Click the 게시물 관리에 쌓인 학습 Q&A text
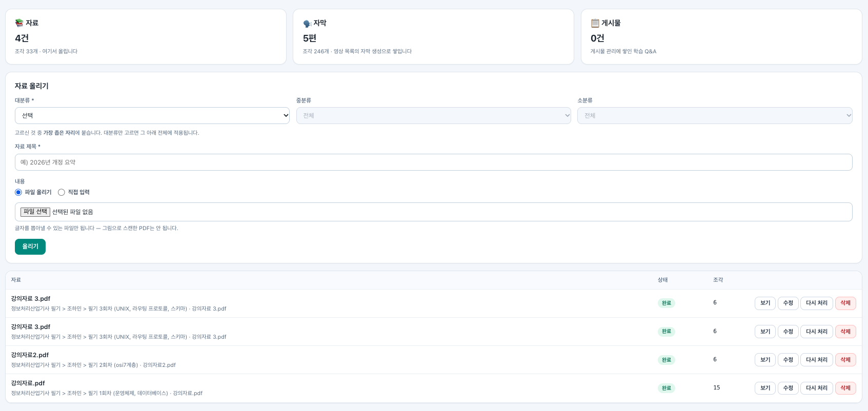This screenshot has width=868, height=411. pyautogui.click(x=623, y=51)
